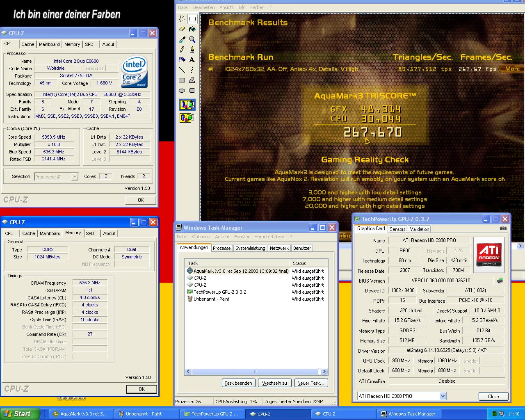Click the Wechseln zu button
Viewport: 525px width, 420px height.
274,383
